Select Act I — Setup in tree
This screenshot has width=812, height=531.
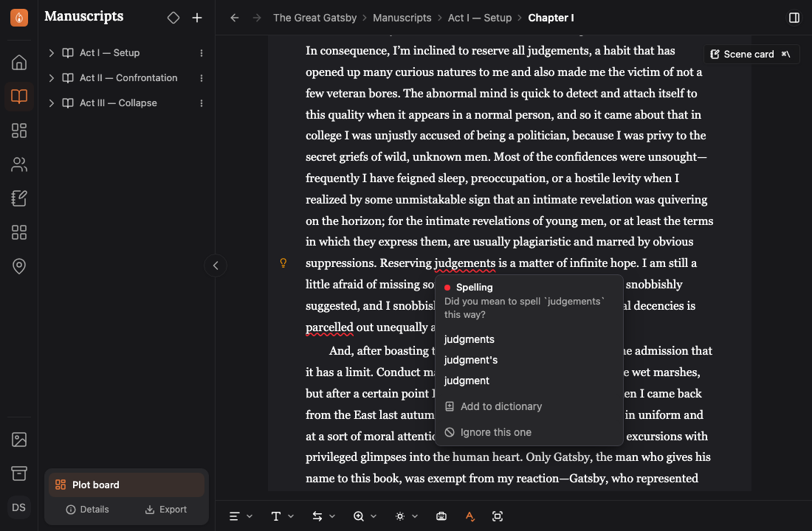click(x=109, y=53)
